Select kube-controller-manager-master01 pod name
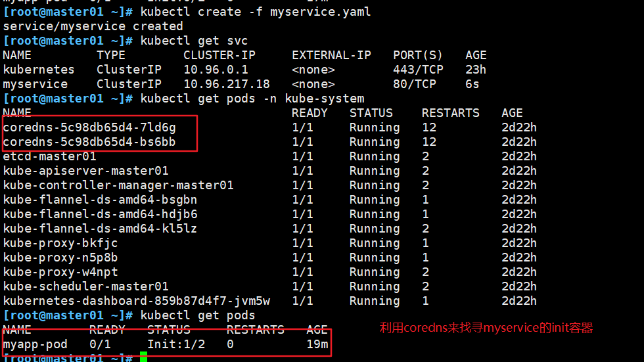Viewport: 644px width, 362px height. coord(118,185)
